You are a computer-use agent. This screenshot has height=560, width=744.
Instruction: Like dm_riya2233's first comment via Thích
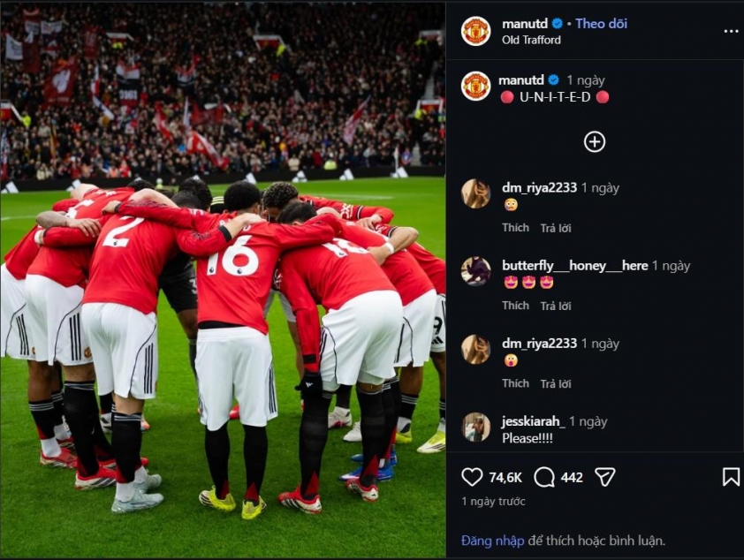(x=515, y=228)
